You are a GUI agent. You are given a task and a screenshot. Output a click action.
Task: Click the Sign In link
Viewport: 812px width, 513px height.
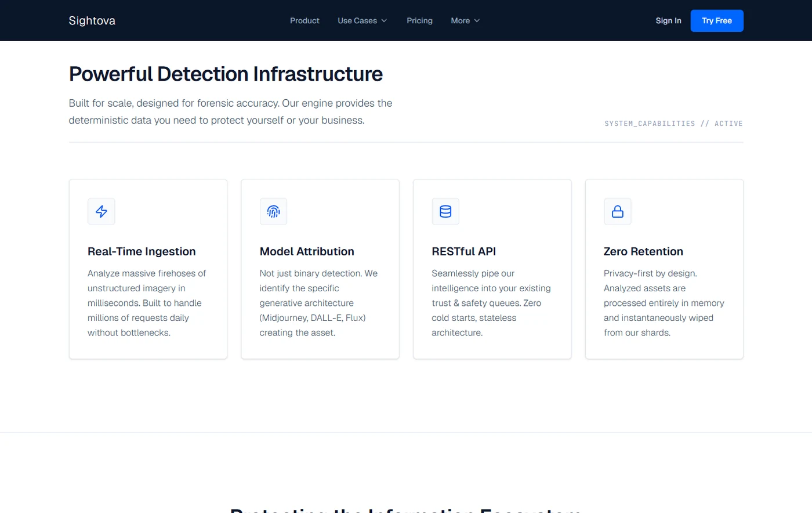pos(668,21)
